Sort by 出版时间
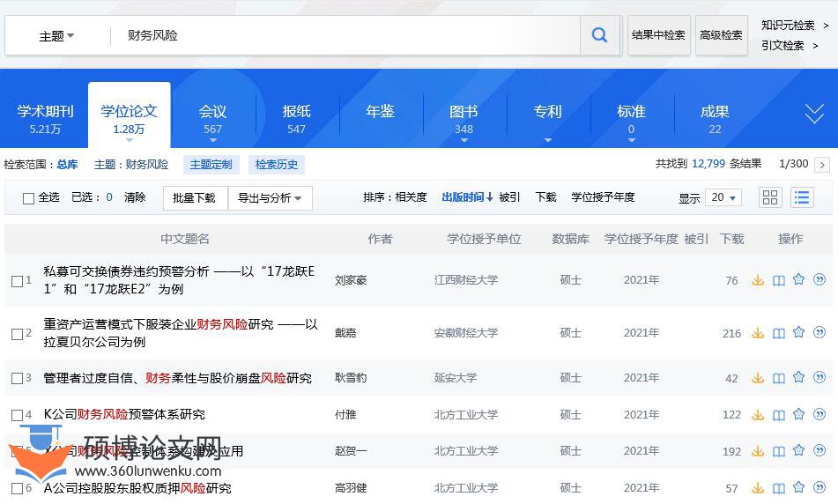Viewport: 838px width, 504px height. [467, 197]
